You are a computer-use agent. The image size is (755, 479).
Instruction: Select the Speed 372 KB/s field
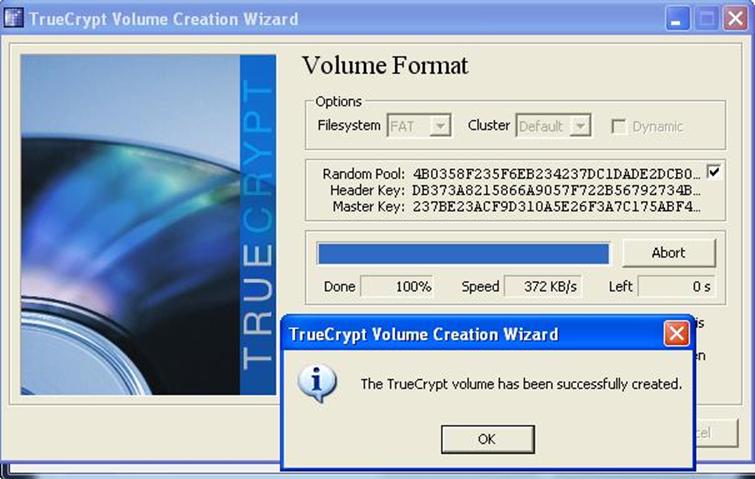click(x=543, y=286)
